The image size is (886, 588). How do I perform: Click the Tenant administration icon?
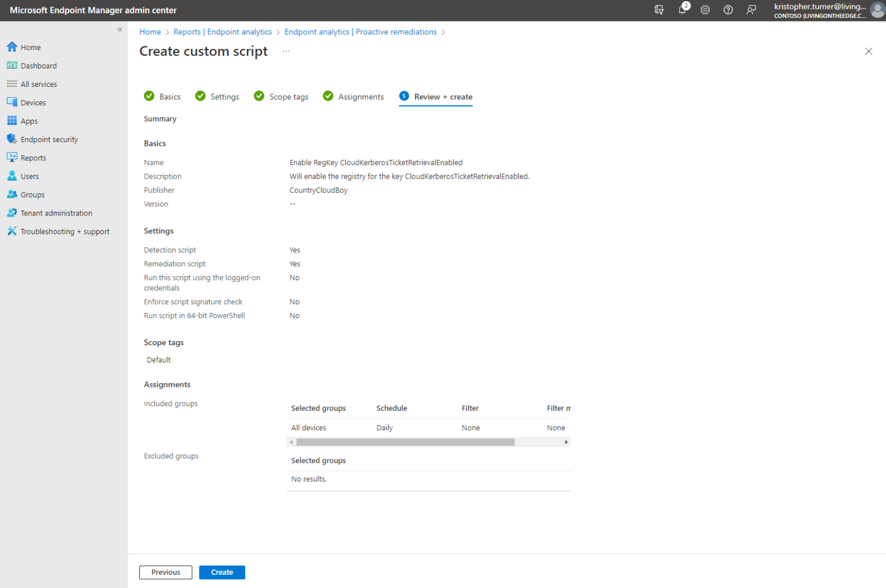pyautogui.click(x=12, y=213)
